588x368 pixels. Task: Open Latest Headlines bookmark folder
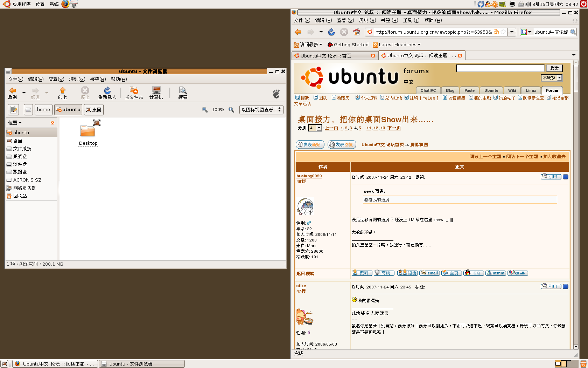coord(397,45)
